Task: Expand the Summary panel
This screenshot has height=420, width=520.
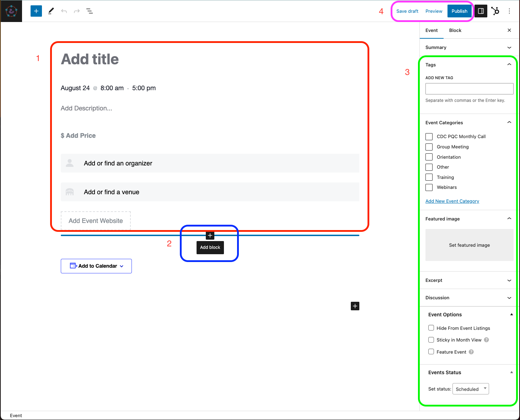Action: (468, 48)
